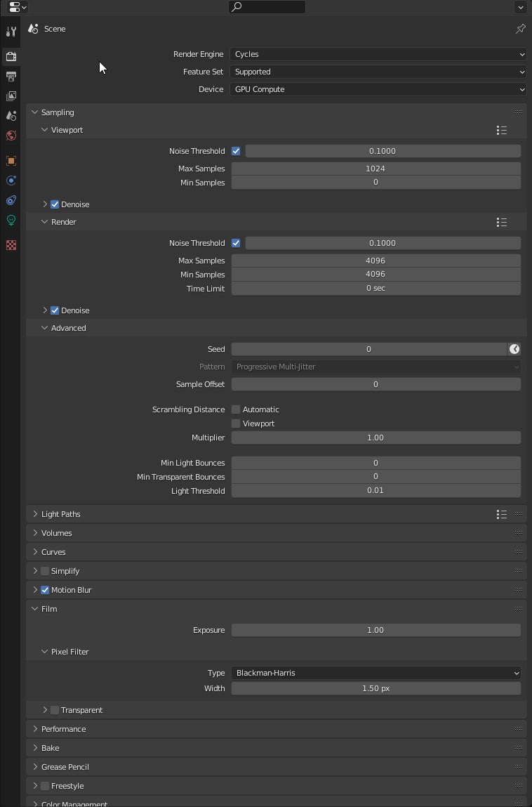
Task: Open the World properties tab
Action: (11, 136)
